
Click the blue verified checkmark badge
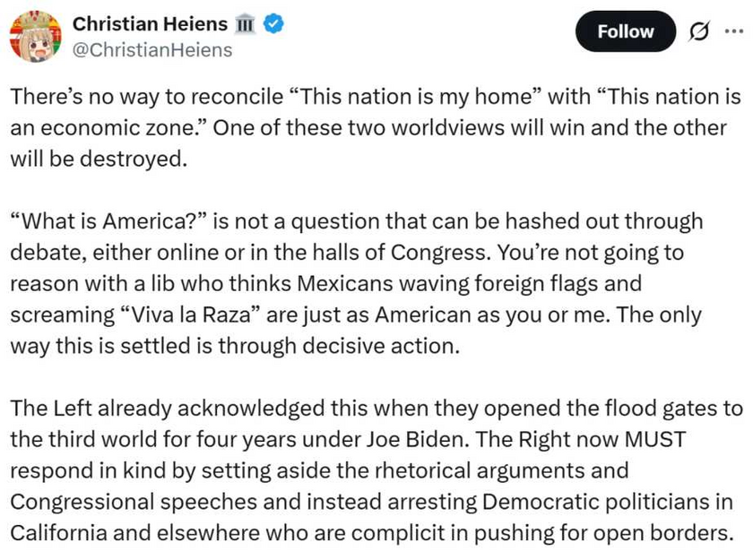[x=273, y=24]
